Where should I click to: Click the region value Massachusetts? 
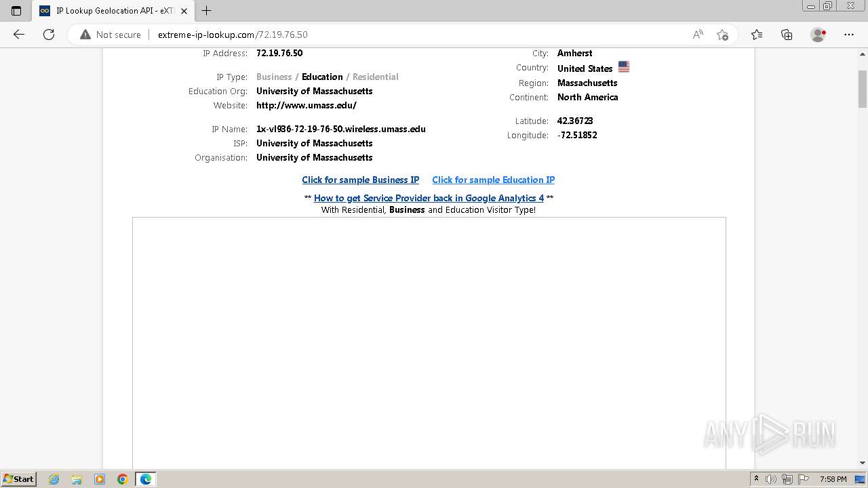[587, 83]
